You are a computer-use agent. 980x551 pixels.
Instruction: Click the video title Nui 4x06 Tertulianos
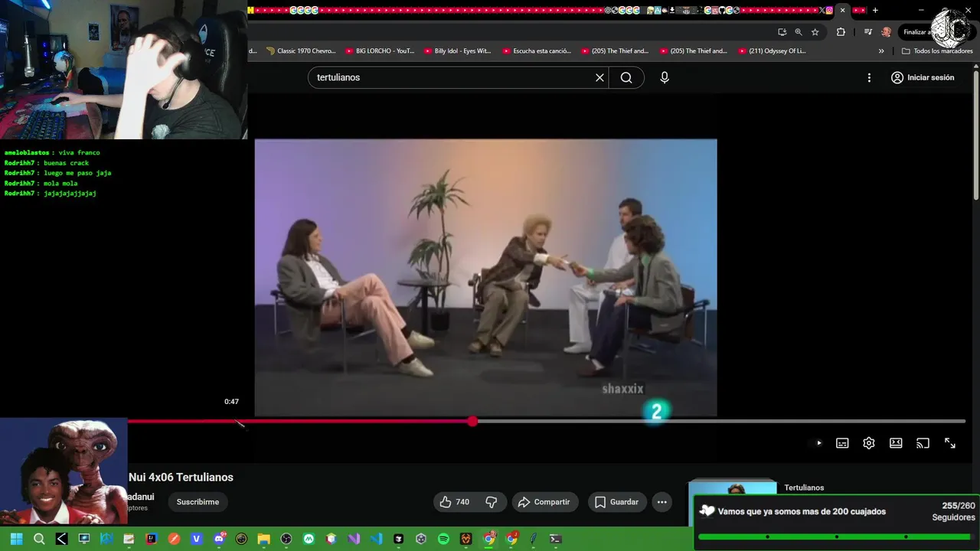[x=181, y=477]
